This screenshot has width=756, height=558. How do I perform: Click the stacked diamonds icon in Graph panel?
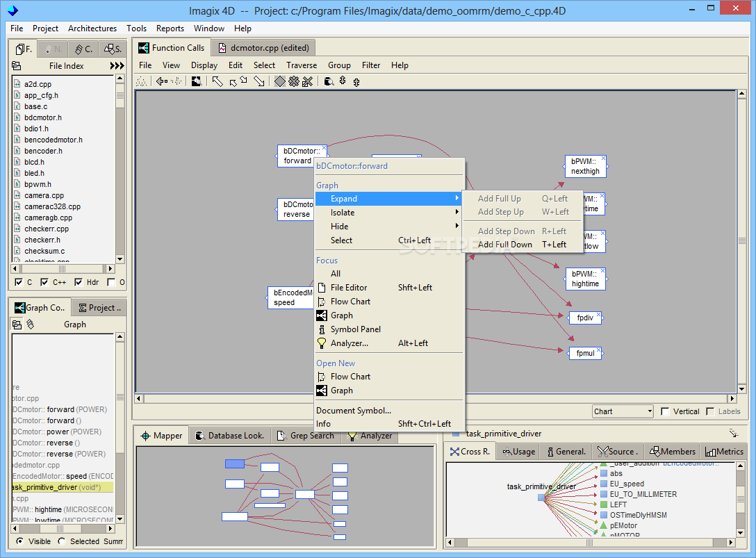31,325
